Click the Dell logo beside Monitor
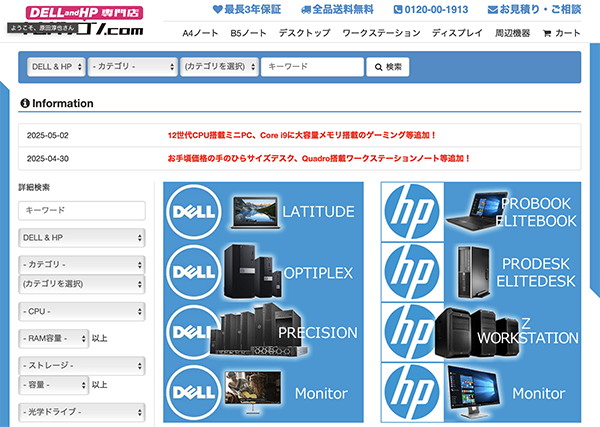This screenshot has height=427, width=600. click(x=194, y=393)
